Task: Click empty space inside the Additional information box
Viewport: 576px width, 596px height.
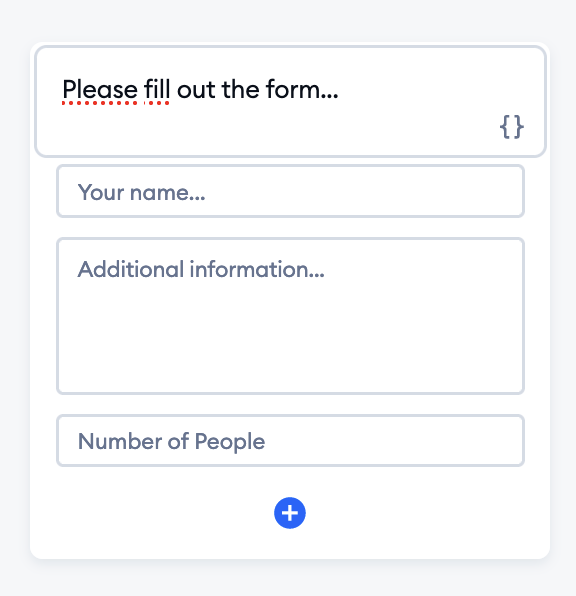Action: [x=290, y=338]
